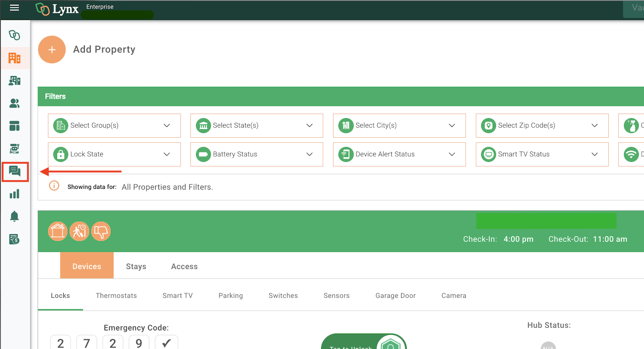Click the emergency code digit 7

click(87, 343)
